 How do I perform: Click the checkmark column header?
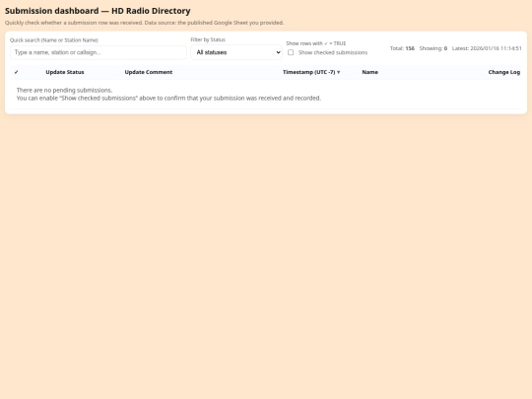tap(17, 72)
